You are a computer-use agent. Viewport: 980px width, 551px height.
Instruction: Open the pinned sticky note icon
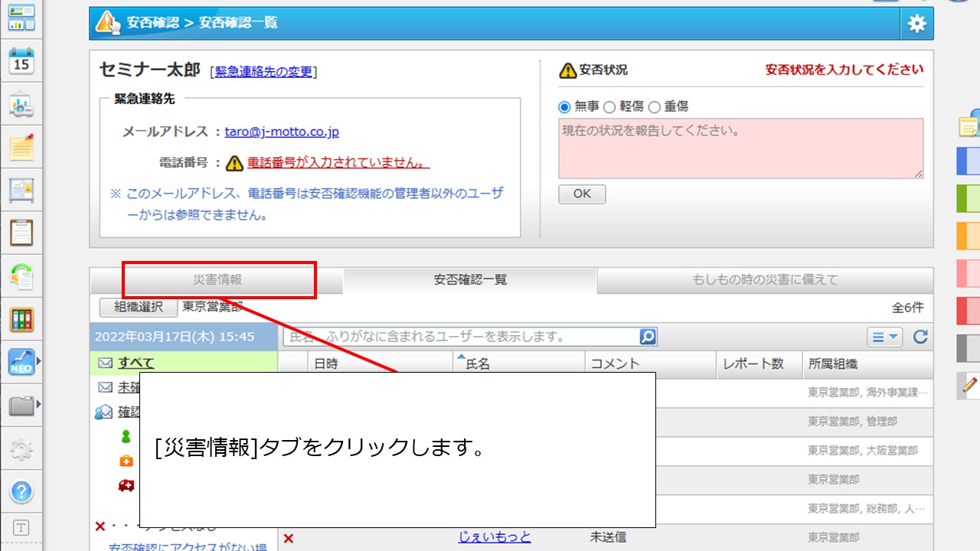(21, 147)
